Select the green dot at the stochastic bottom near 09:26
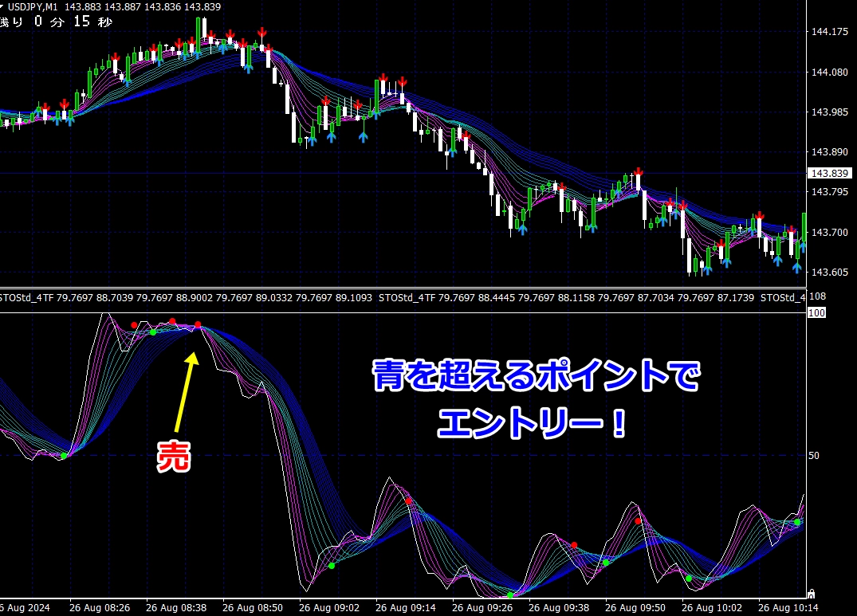This screenshot has height=616, width=857. point(510,595)
